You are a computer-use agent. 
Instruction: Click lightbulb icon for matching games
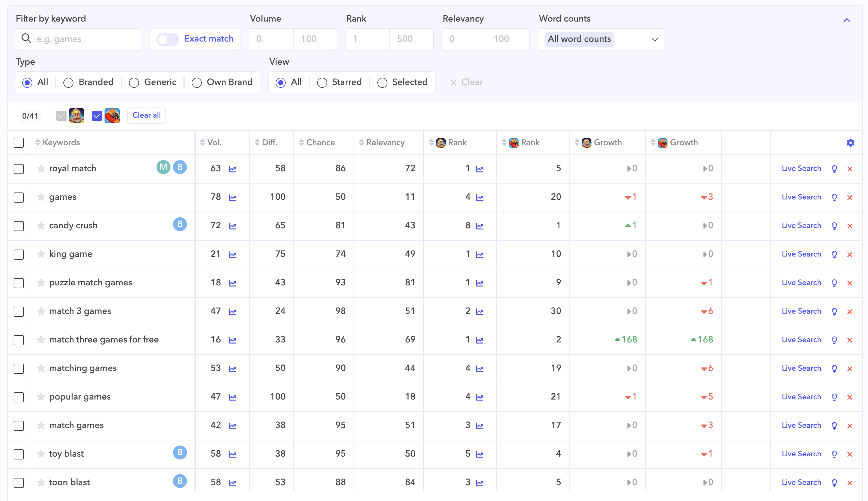coord(834,368)
